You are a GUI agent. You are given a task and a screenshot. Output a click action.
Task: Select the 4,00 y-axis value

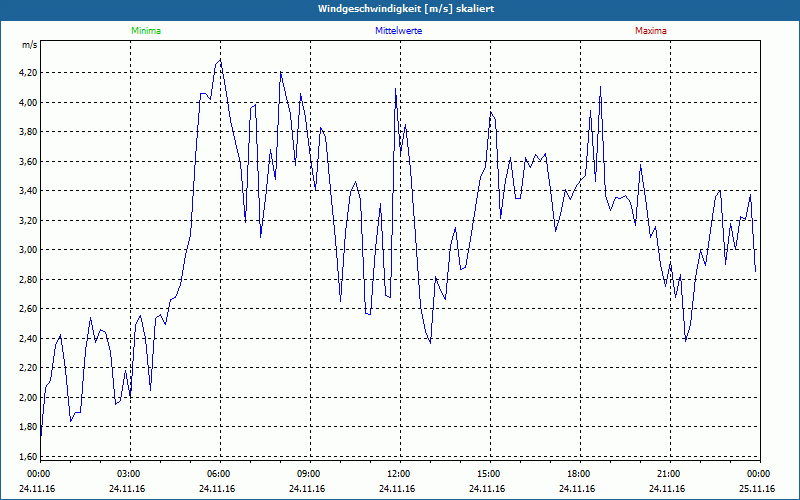click(x=28, y=103)
